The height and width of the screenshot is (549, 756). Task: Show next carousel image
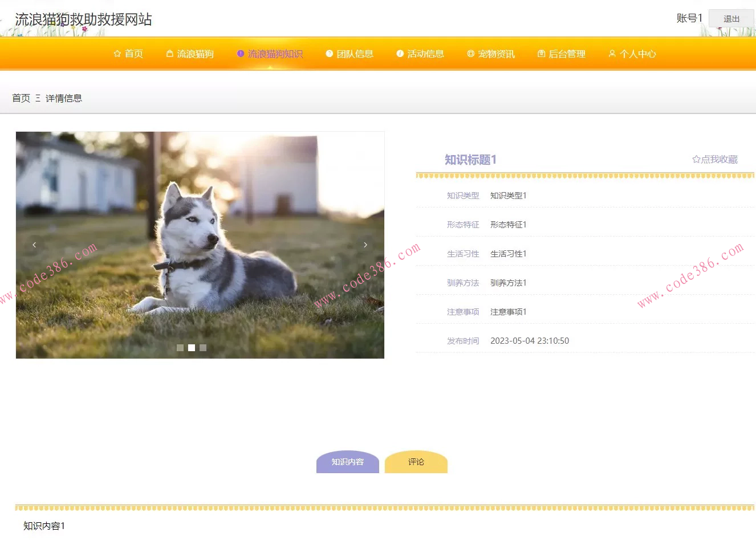365,245
